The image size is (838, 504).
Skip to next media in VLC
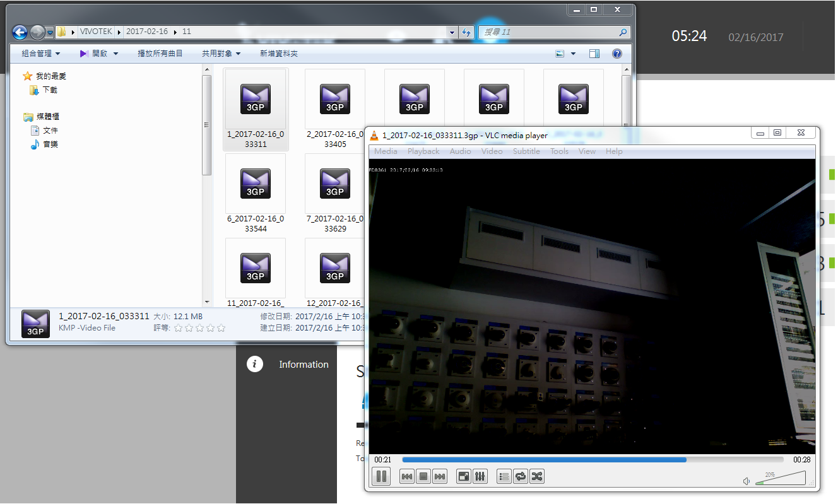[x=440, y=476]
